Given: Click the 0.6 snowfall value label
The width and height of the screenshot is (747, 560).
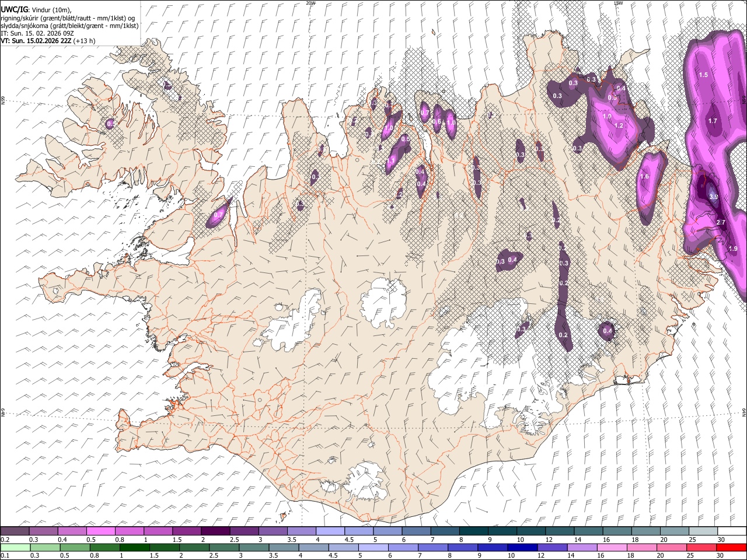Looking at the screenshot, I should pos(437,121).
